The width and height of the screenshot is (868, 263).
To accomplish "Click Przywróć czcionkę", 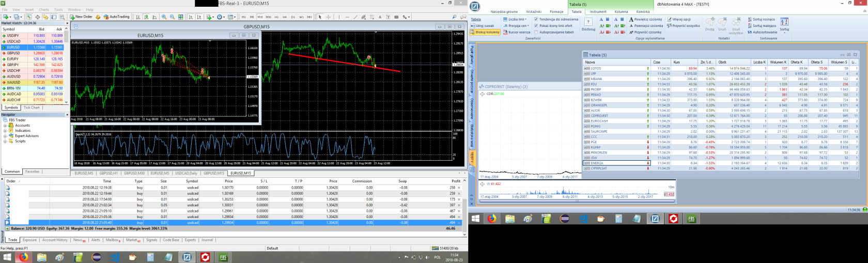I will (645, 32).
